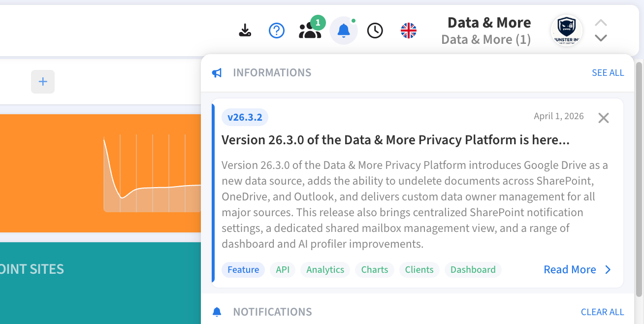Expand the account switcher up-down chevrons
This screenshot has height=324, width=644.
point(601,31)
